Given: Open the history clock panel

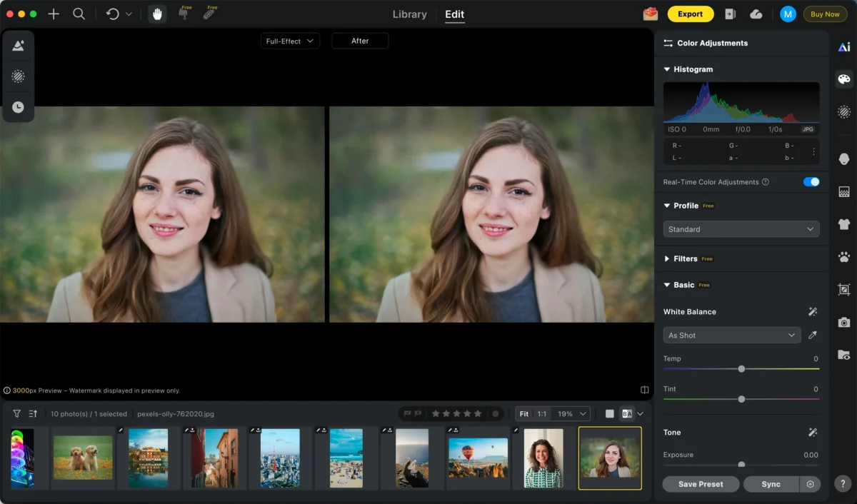Looking at the screenshot, I should 18,107.
